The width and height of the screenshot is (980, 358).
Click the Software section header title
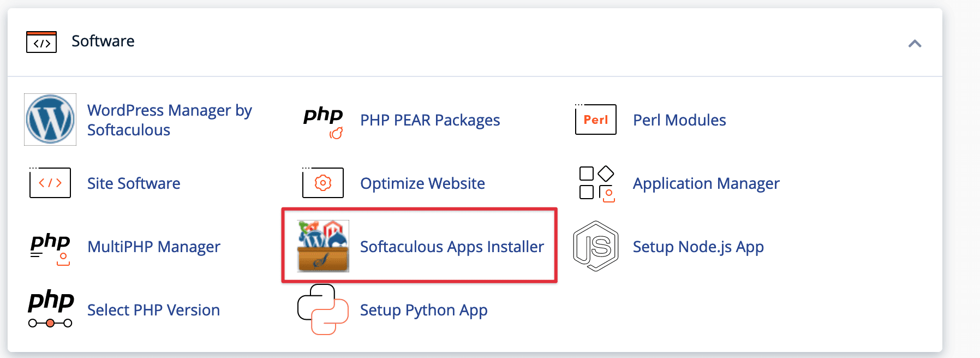(x=103, y=41)
